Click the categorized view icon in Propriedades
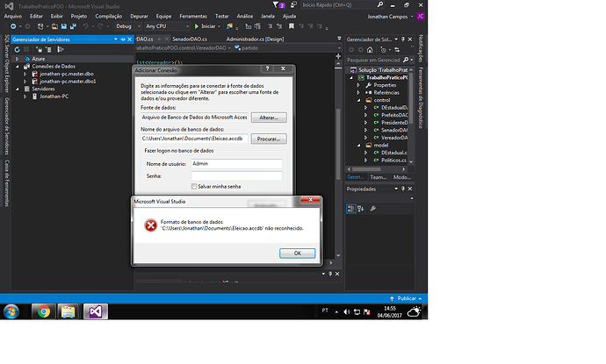This screenshot has height=364, width=606. click(351, 209)
